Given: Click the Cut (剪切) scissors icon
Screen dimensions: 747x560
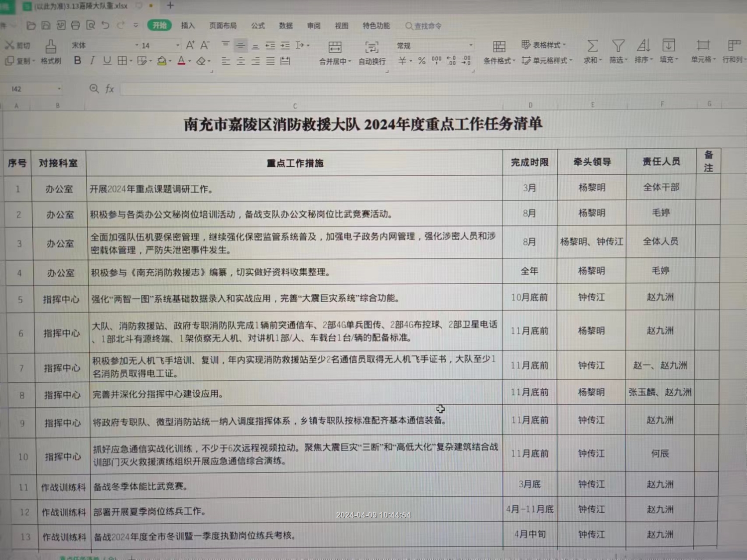Looking at the screenshot, I should coord(9,45).
